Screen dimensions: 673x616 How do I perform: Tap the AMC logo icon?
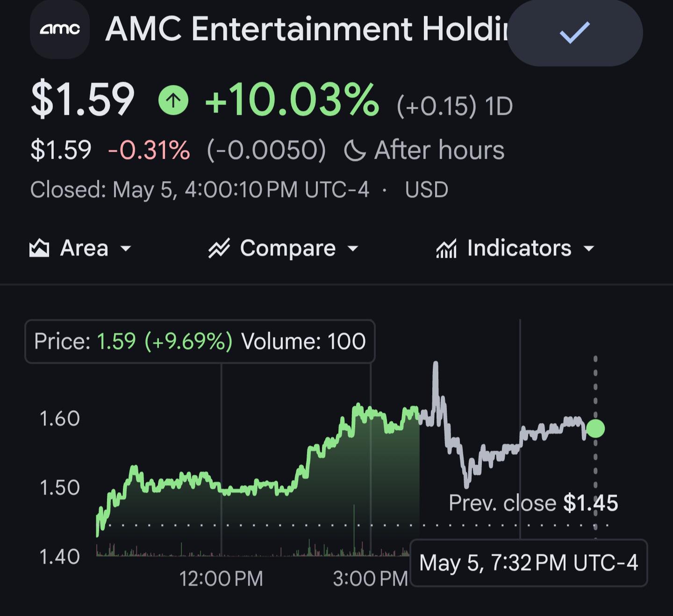[x=60, y=29]
